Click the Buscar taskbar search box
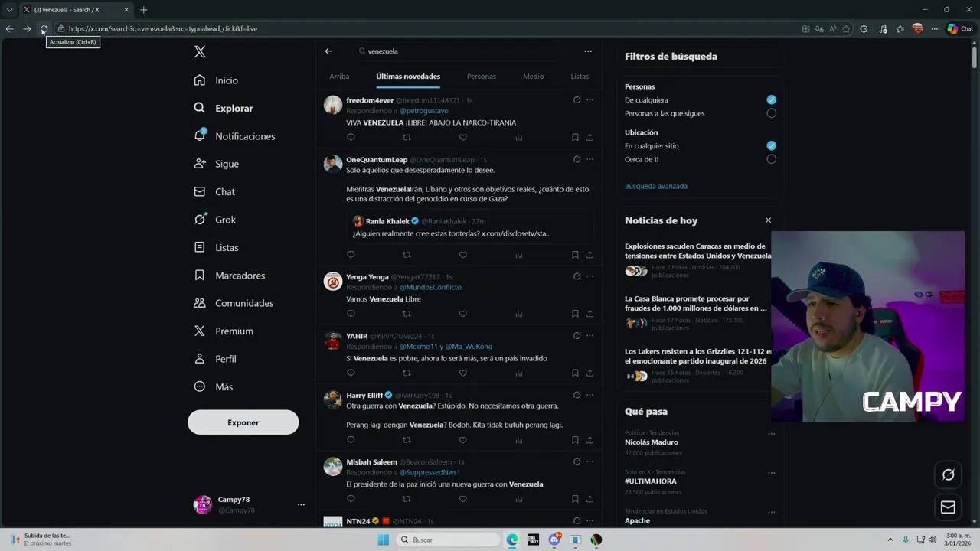 (x=448, y=540)
